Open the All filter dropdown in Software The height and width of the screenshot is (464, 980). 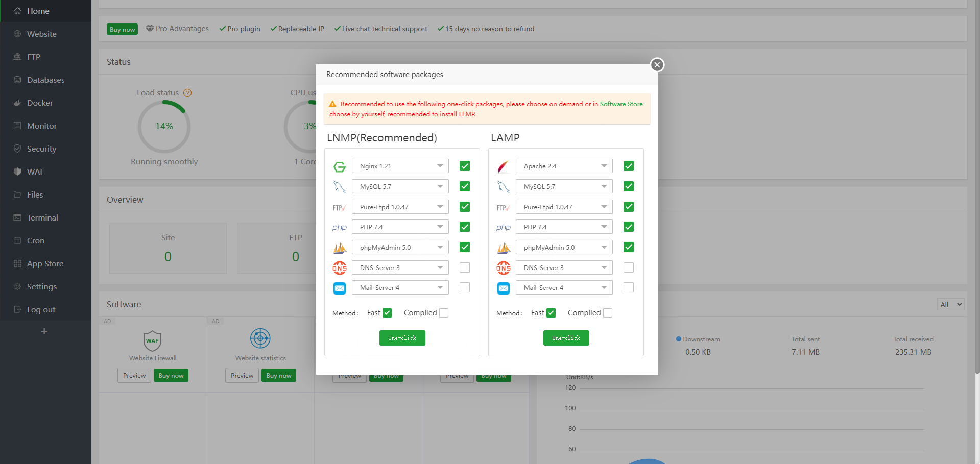pos(951,304)
